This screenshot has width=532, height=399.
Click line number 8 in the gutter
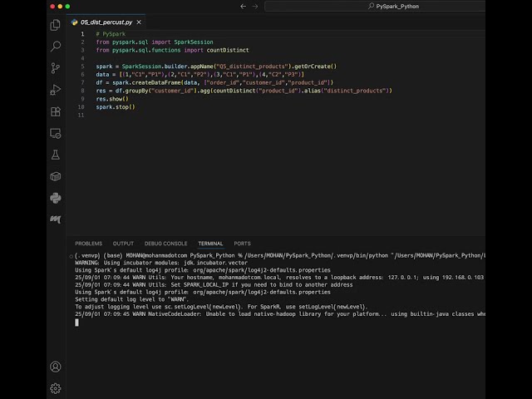coord(82,91)
